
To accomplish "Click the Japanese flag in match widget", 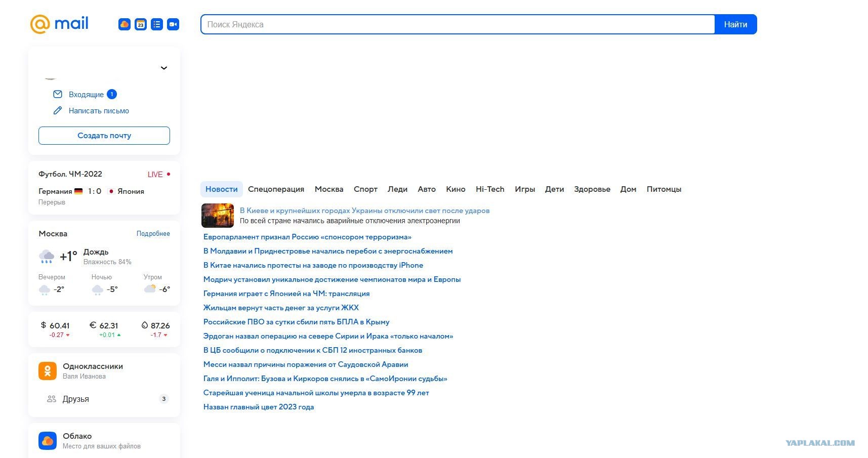I will pyautogui.click(x=111, y=191).
